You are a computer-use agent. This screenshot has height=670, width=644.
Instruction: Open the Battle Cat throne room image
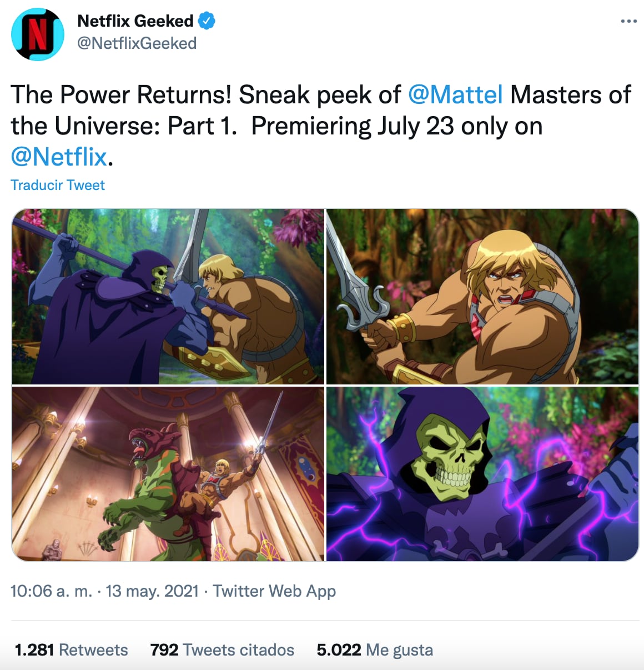pos(168,474)
